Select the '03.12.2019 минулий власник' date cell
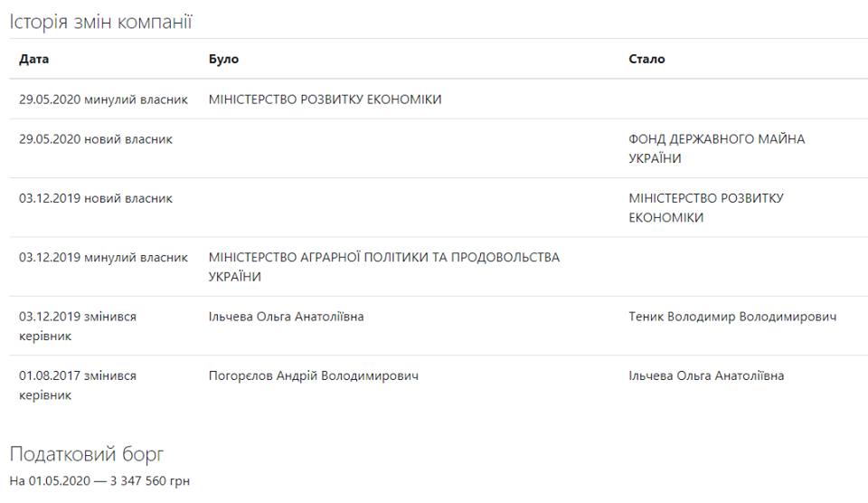Screen dimensions: 868x503 pyautogui.click(x=103, y=258)
